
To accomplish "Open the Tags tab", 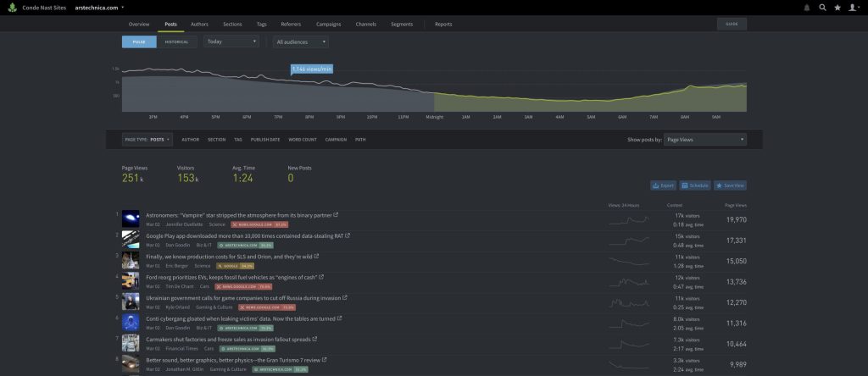I will 261,25.
